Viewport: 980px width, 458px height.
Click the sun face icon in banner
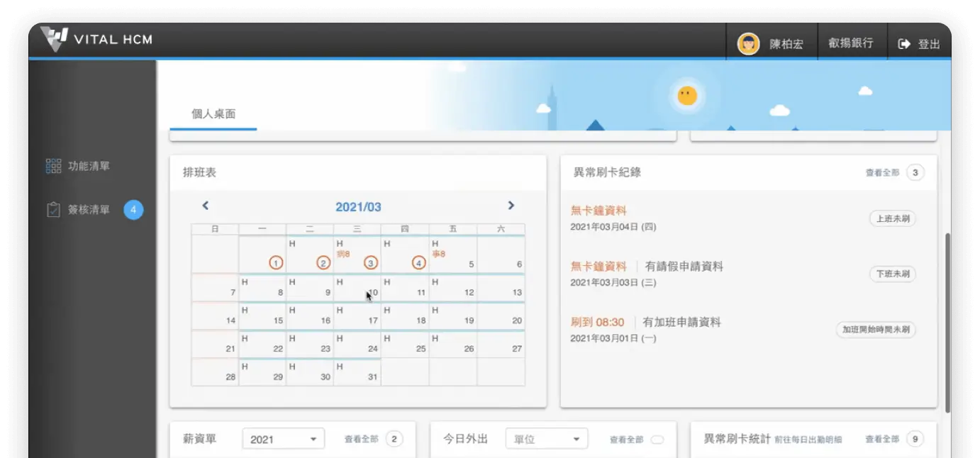coord(687,96)
